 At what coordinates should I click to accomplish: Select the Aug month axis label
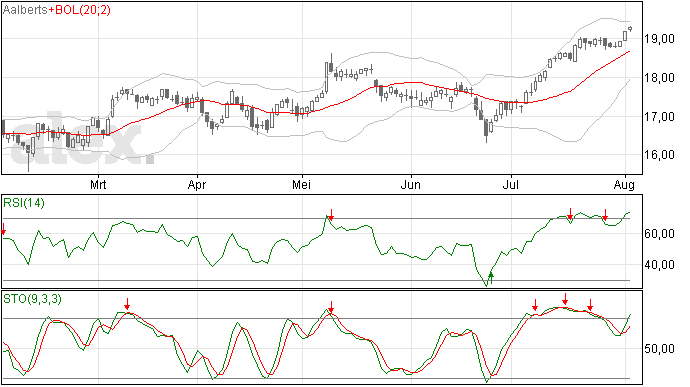[624, 185]
